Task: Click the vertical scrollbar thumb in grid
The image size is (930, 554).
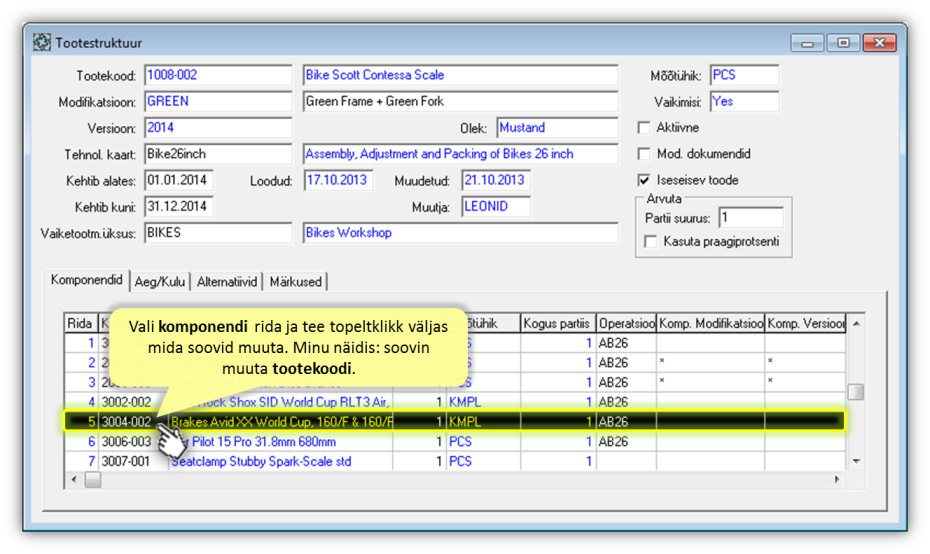Action: point(856,391)
